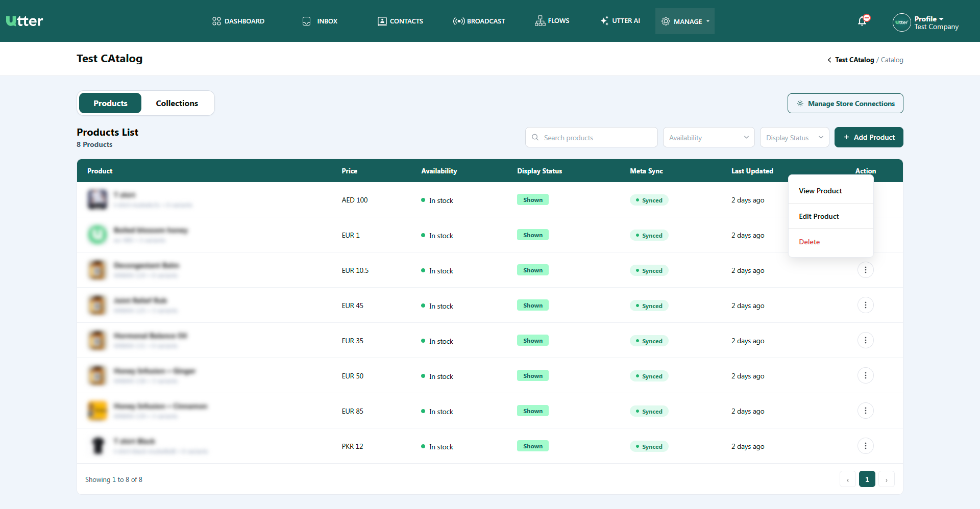Open action menu for EUR 85 product
Viewport: 980px width, 509px height.
pos(865,411)
